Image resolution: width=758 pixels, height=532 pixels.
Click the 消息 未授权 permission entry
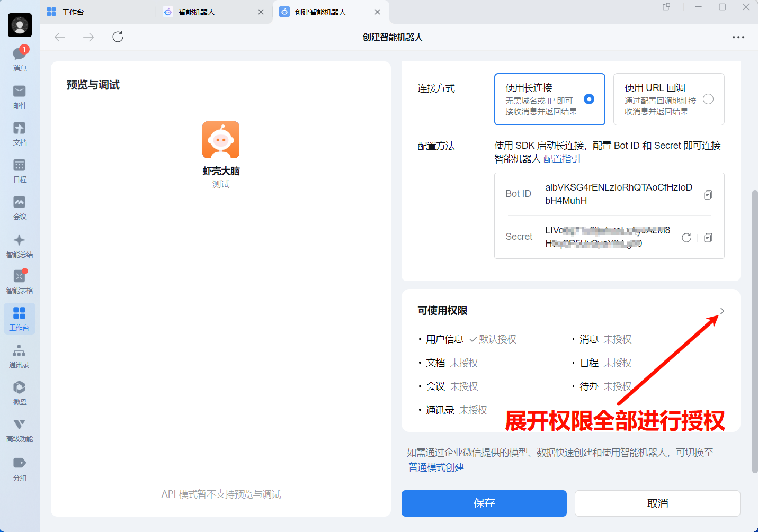[602, 339]
